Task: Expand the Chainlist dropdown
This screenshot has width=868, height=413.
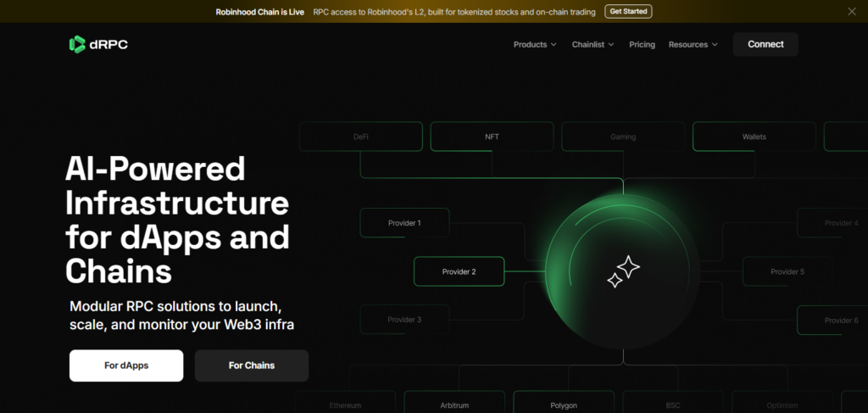Action: pos(593,44)
